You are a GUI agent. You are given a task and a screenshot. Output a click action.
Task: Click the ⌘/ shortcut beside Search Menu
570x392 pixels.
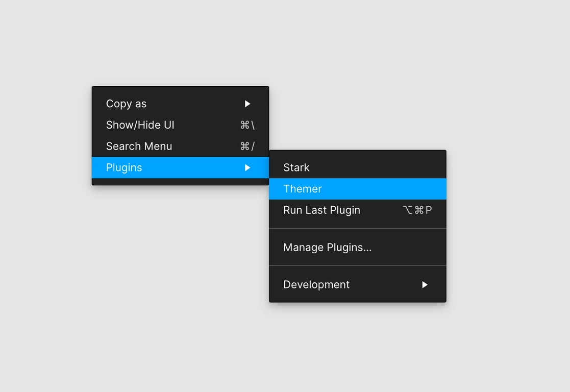tap(247, 146)
